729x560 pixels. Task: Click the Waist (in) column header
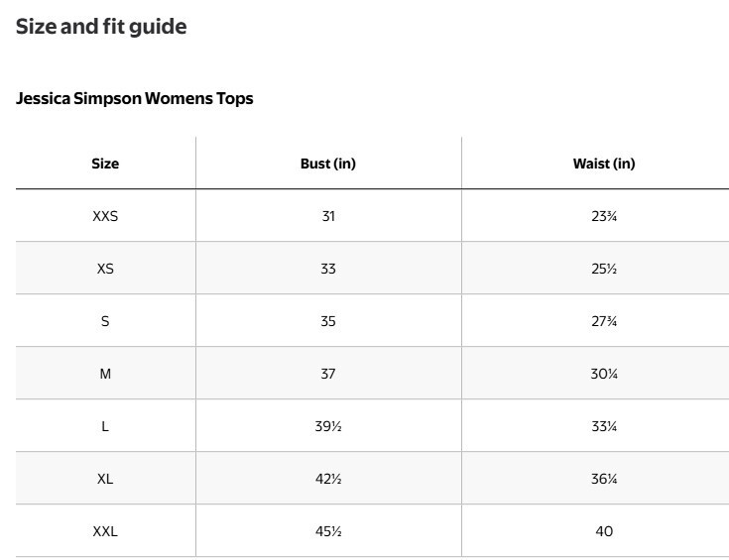[x=604, y=164]
